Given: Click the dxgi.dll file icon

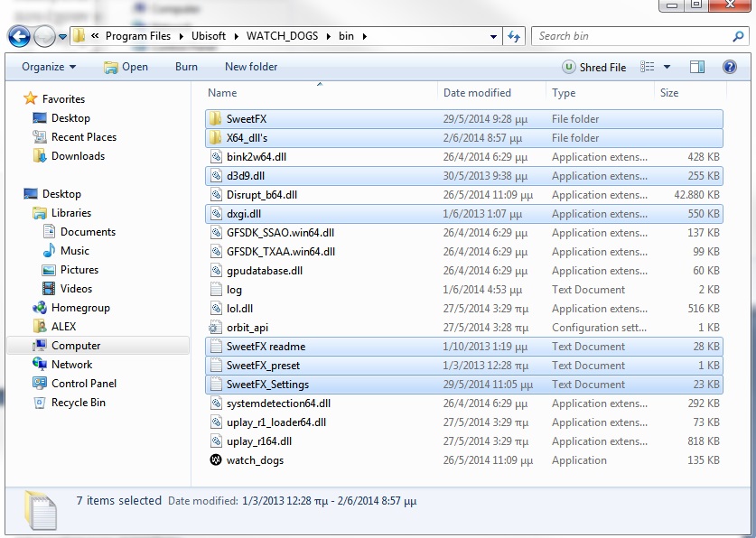Looking at the screenshot, I should 216,214.
